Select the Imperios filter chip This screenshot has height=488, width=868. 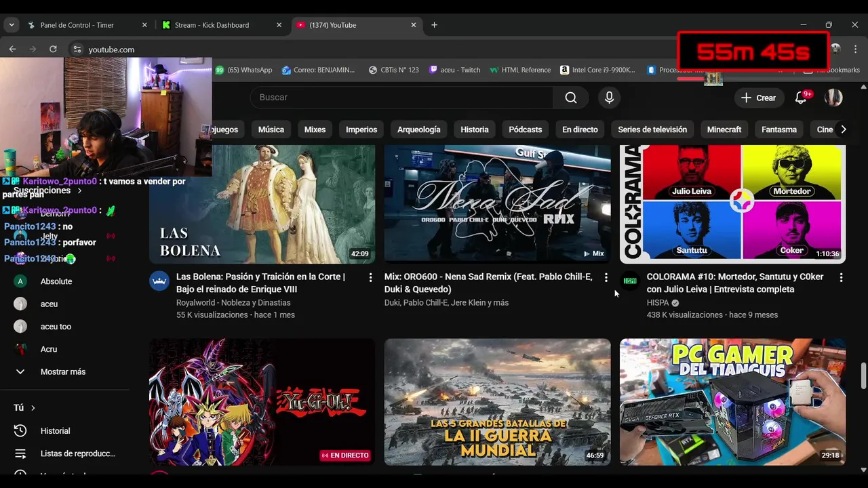361,129
